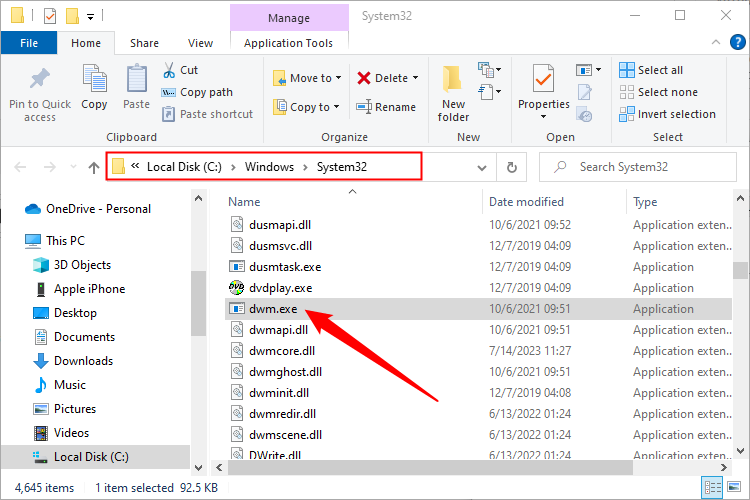This screenshot has width=750, height=500.
Task: Open Quick Access Toolbar customize dropdown
Action: [90, 17]
